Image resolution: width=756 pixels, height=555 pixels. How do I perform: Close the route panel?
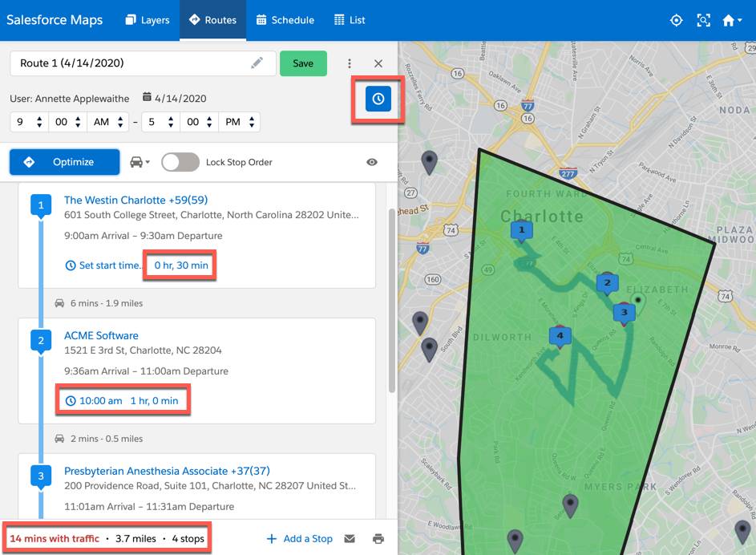coord(378,63)
